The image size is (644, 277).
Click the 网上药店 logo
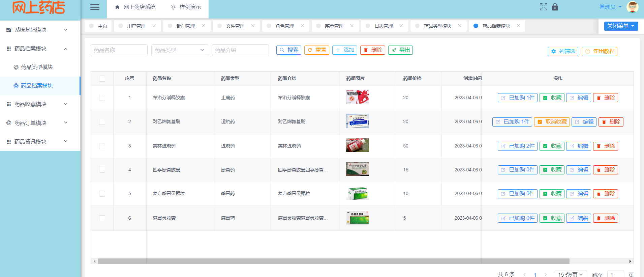pyautogui.click(x=39, y=7)
